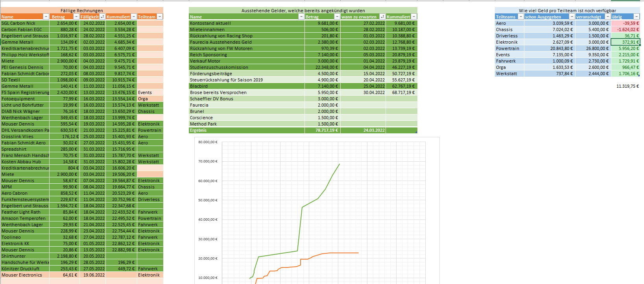Select the 'SD Textil' cell
The width and height of the screenshot is (644, 284).
point(25,80)
